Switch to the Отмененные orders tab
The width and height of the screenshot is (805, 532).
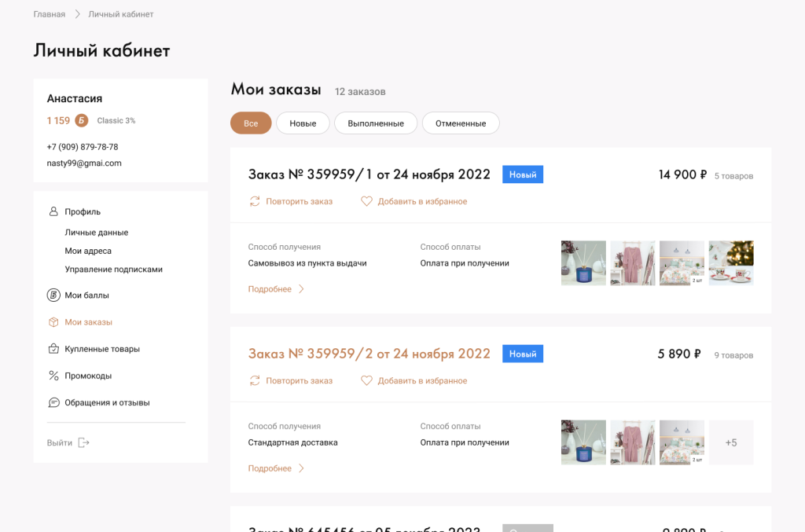click(461, 123)
